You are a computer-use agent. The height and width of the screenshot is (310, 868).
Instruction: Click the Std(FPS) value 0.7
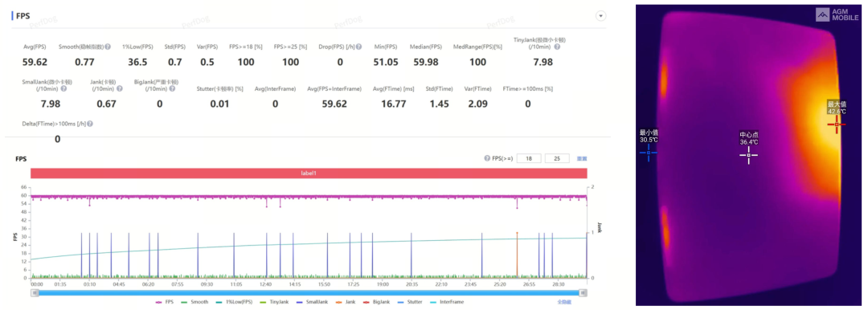tap(175, 62)
